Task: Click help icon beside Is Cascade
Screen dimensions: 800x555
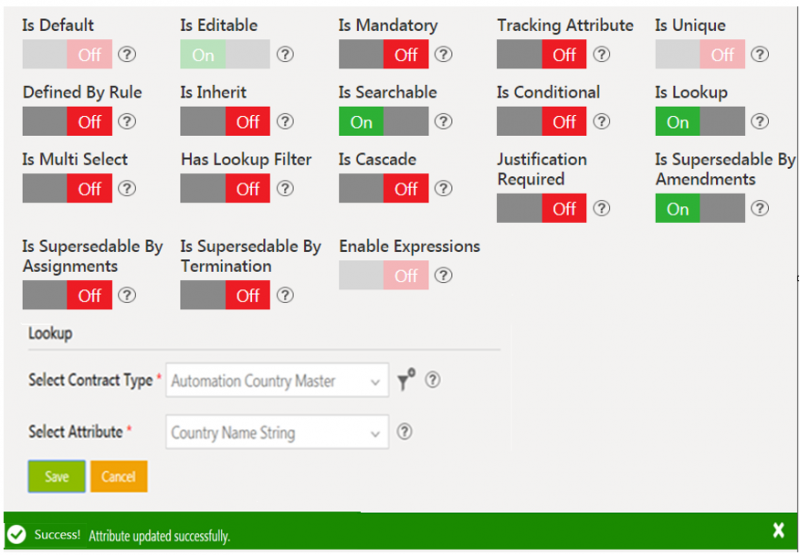Action: coord(444,188)
